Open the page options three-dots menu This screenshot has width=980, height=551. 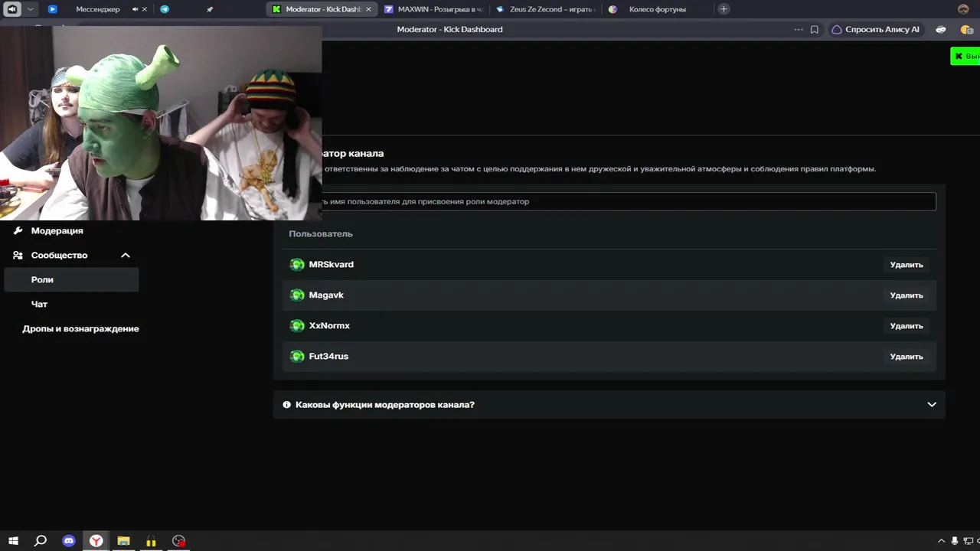799,29
